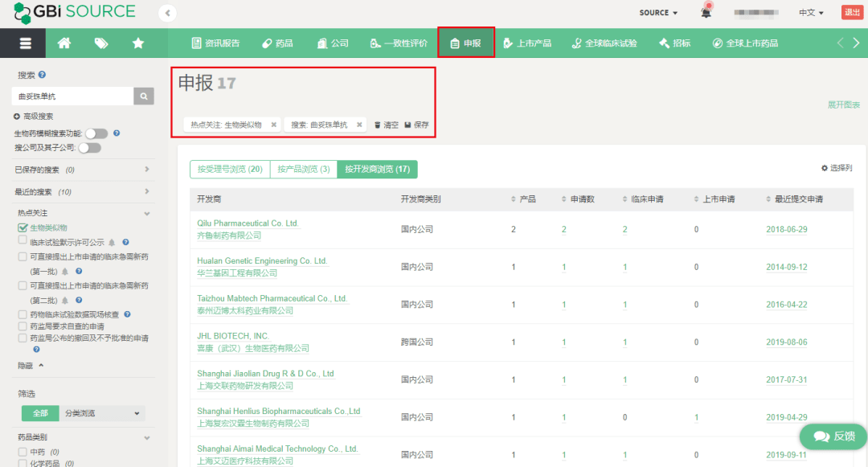Remove the 曲妥珠单抗 search tag
This screenshot has height=467, width=868.
359,125
